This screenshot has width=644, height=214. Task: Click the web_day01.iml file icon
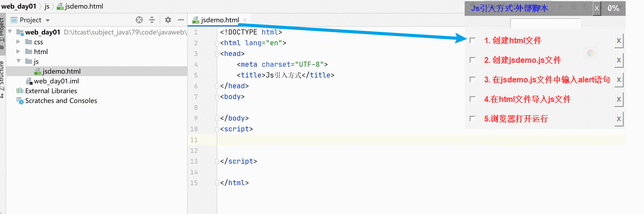click(29, 81)
